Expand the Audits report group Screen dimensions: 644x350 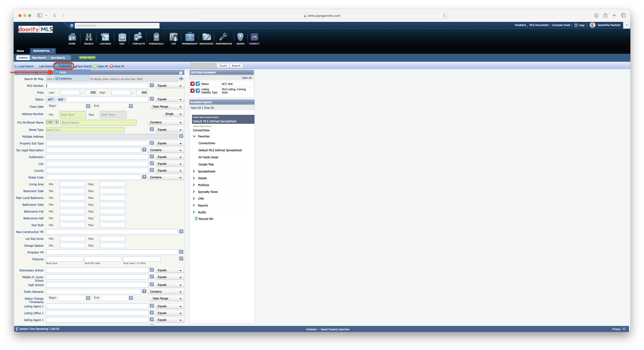194,212
